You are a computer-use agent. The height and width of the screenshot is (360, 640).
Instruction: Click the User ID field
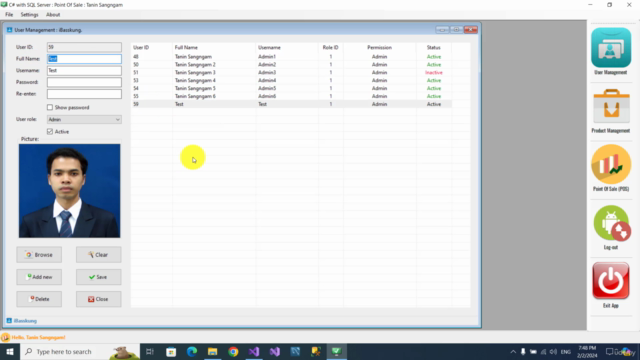[x=84, y=47]
